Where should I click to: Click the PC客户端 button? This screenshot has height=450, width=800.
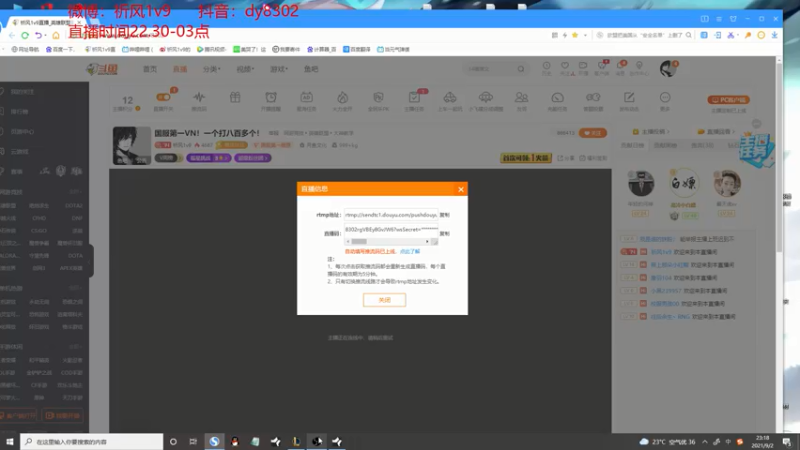(728, 100)
